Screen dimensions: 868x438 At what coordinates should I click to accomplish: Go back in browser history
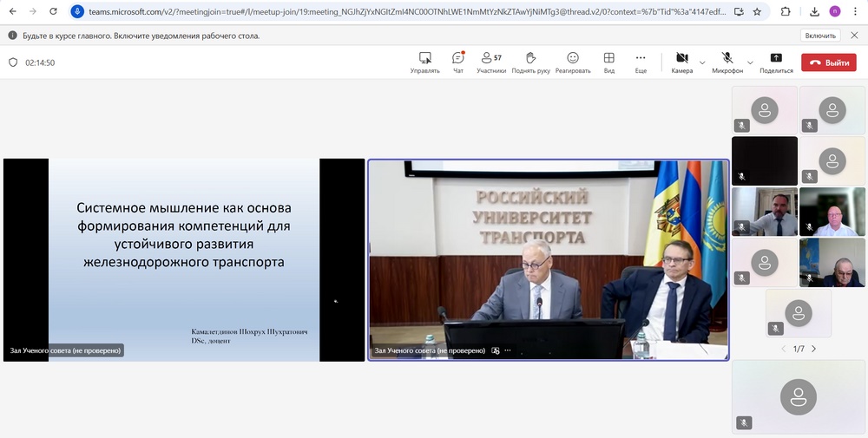pos(13,11)
